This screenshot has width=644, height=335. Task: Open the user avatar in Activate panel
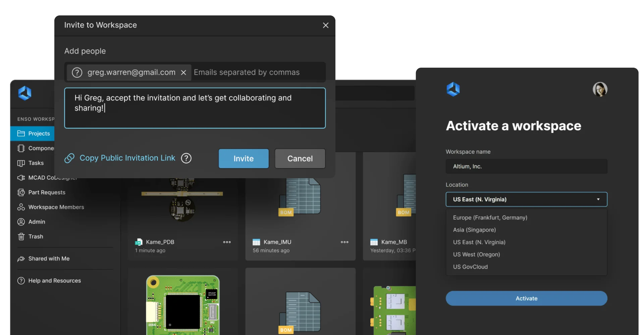[x=600, y=89]
